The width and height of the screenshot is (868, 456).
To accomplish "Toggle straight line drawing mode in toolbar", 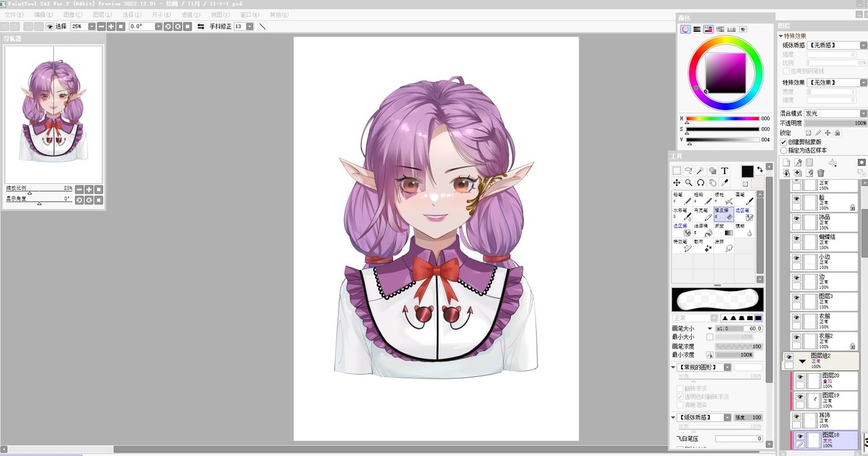I will click(263, 26).
